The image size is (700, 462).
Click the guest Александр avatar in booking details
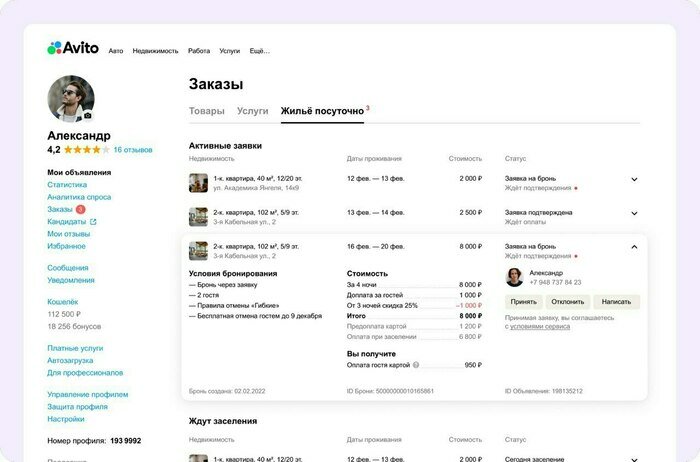point(514,277)
